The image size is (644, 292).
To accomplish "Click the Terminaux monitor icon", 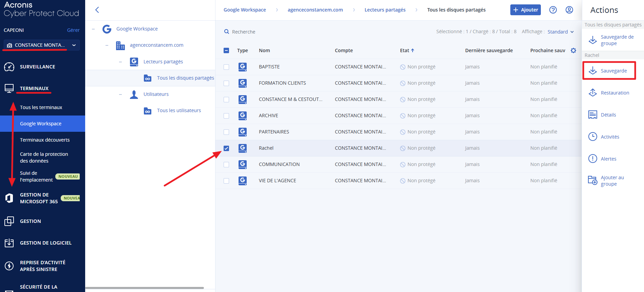I will coord(9,88).
